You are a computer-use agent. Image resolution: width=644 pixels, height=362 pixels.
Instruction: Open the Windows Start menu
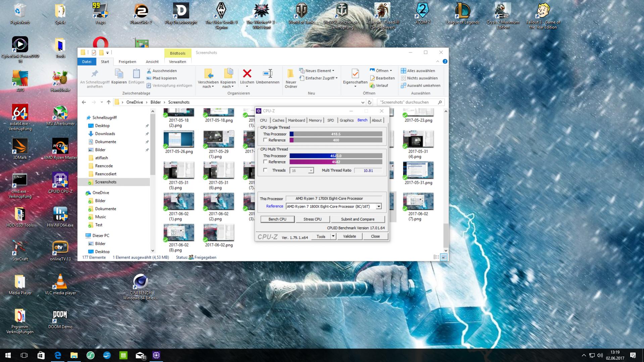8,355
